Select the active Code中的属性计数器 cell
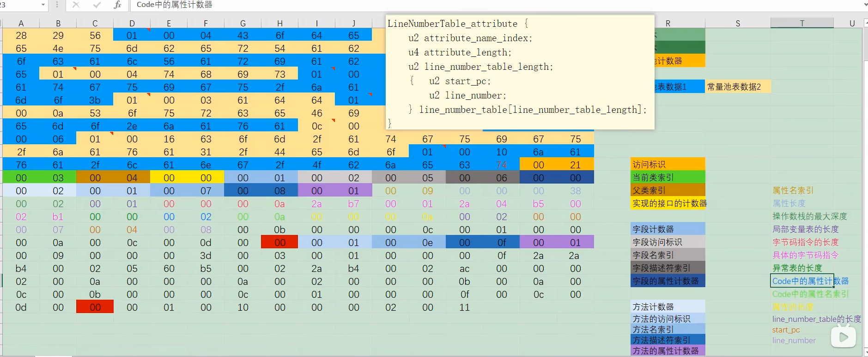Screen dimensions: 868x357 [x=802, y=281]
